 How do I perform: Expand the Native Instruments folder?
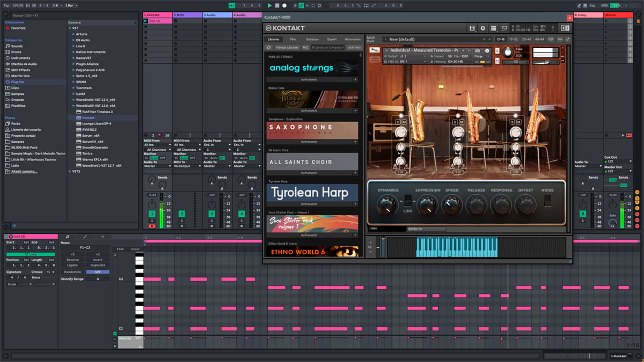click(74, 52)
